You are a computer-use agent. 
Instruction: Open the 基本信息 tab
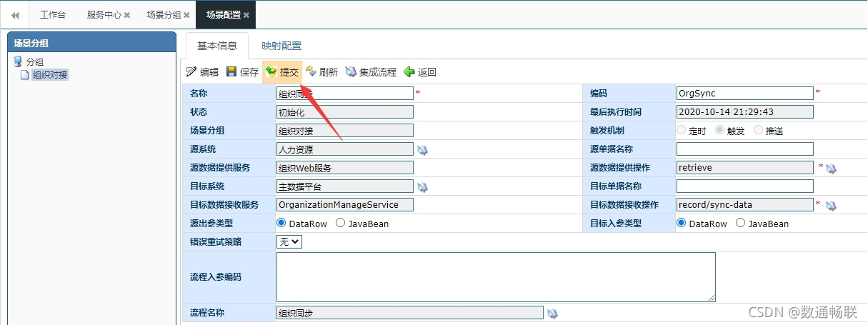pyautogui.click(x=216, y=46)
